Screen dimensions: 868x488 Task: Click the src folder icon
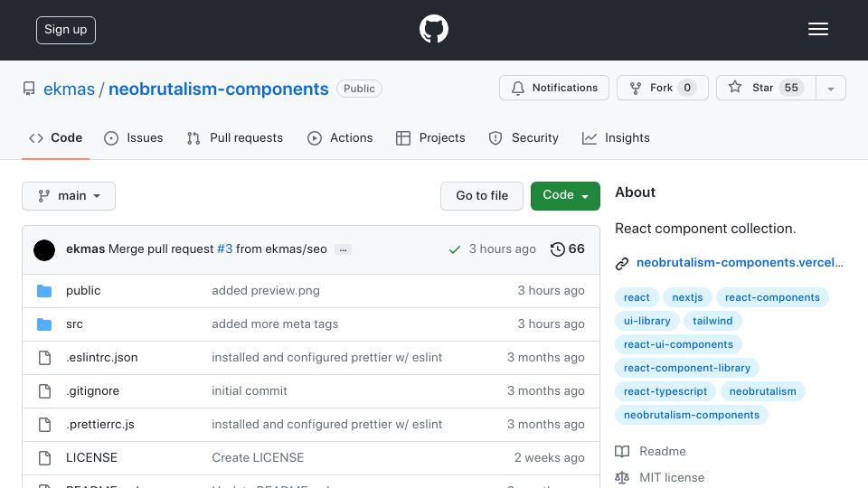tap(44, 324)
